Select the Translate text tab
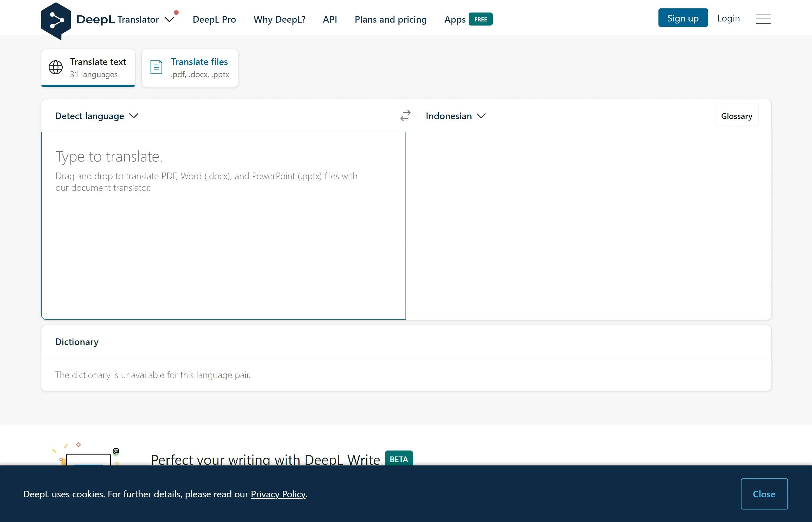812x522 pixels. coord(88,68)
